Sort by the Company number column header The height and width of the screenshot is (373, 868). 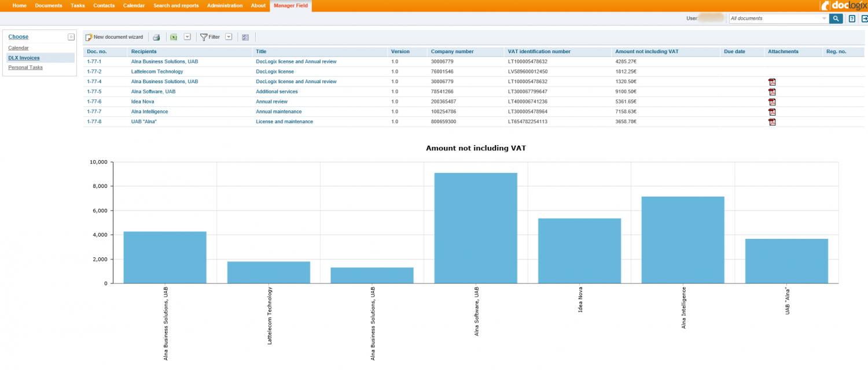tap(453, 51)
